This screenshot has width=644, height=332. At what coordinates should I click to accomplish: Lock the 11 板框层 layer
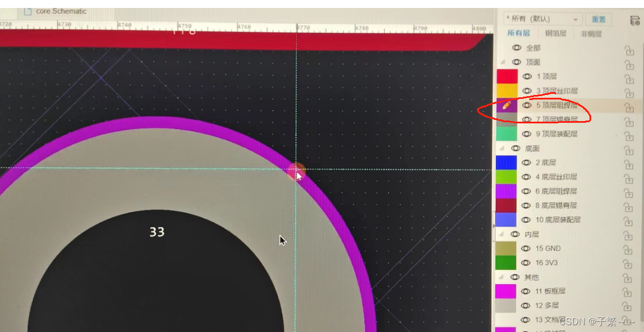pyautogui.click(x=628, y=293)
